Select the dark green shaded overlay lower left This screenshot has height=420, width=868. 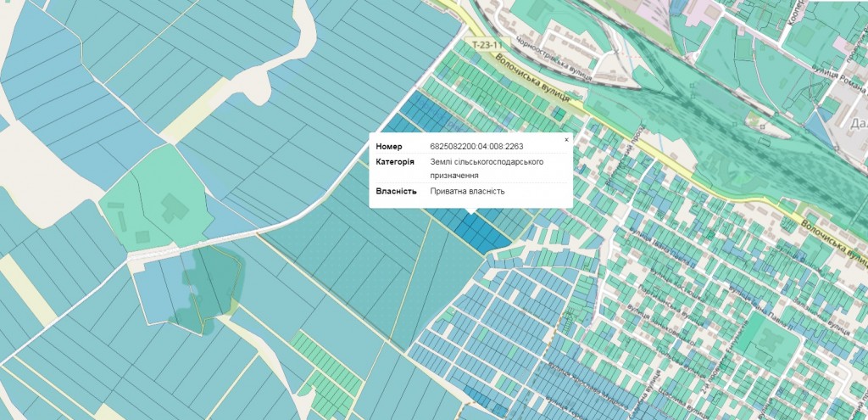[x=212, y=284]
